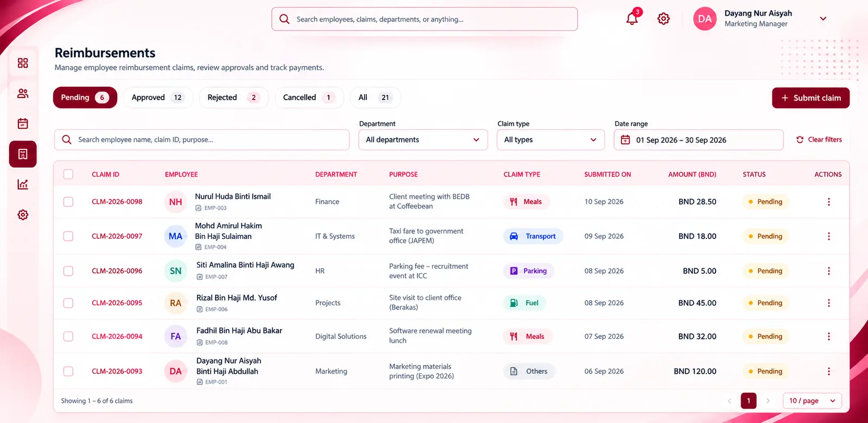
Task: Focus the global search field
Action: (x=424, y=19)
